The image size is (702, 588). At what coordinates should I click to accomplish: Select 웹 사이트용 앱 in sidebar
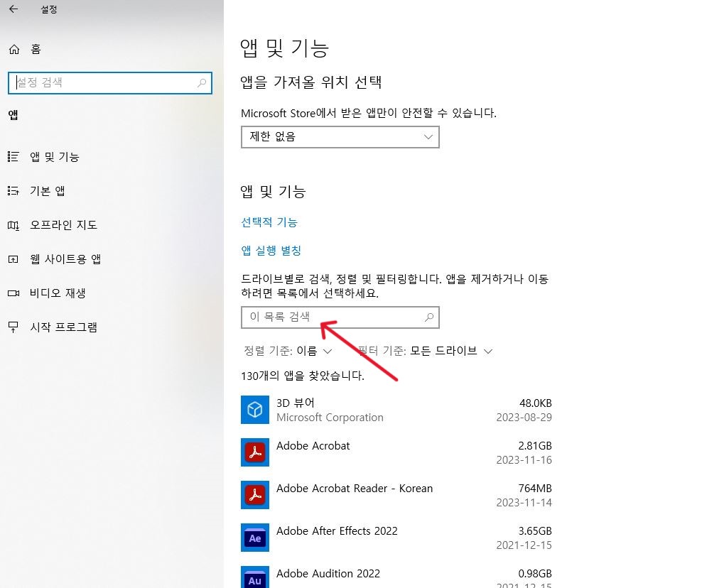coord(65,259)
